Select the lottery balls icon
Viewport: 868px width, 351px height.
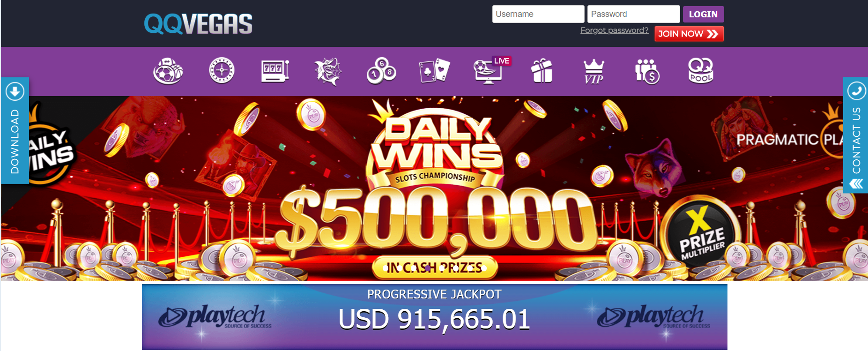(x=381, y=71)
